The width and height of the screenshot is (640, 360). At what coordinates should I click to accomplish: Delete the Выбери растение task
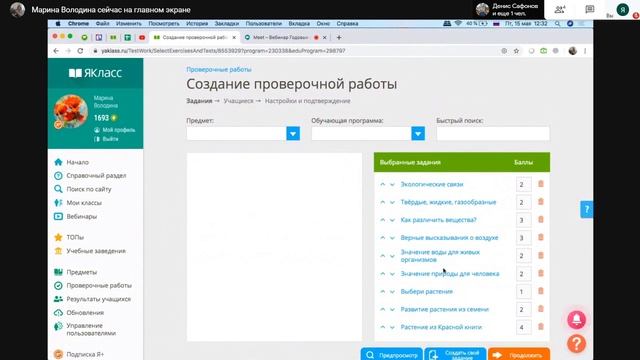541,291
